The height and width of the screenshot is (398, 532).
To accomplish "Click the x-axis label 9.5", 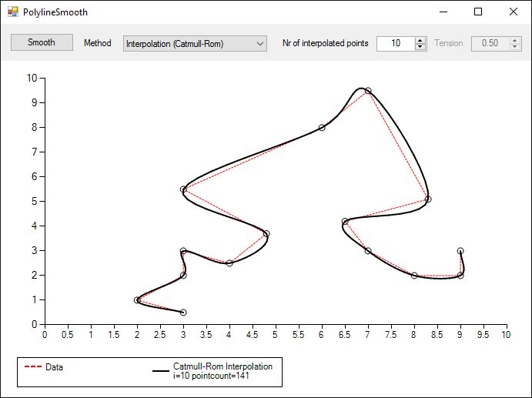I will [483, 335].
